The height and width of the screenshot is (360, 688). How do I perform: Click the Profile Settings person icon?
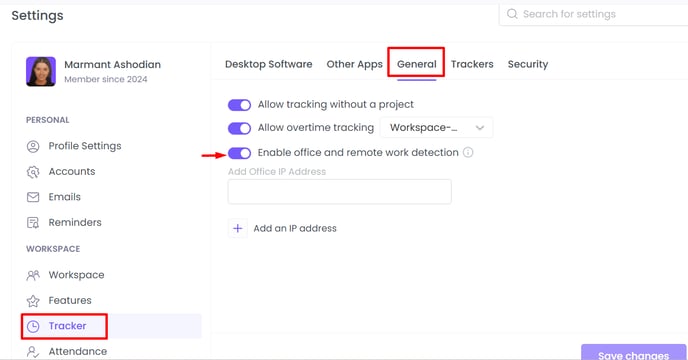33,146
